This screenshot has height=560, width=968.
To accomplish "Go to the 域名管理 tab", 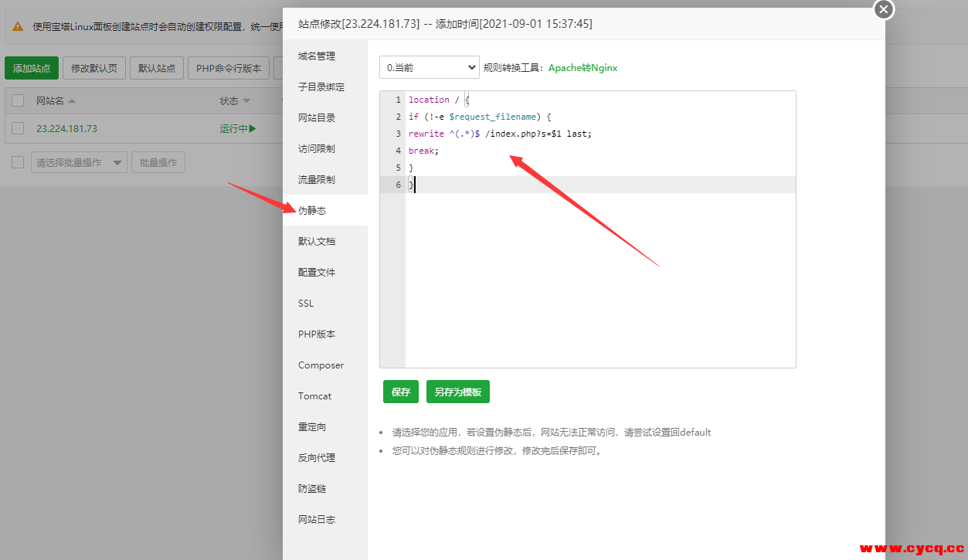I will 317,56.
